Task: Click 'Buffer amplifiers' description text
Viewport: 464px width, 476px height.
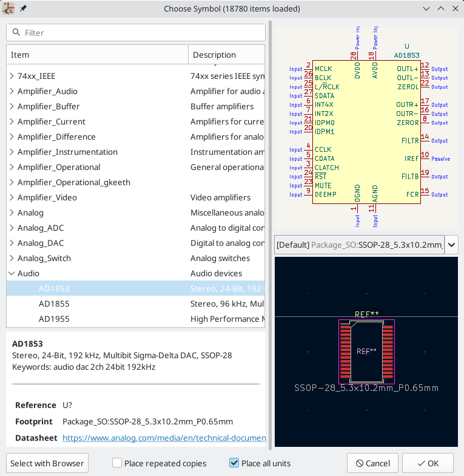Action: tap(222, 106)
